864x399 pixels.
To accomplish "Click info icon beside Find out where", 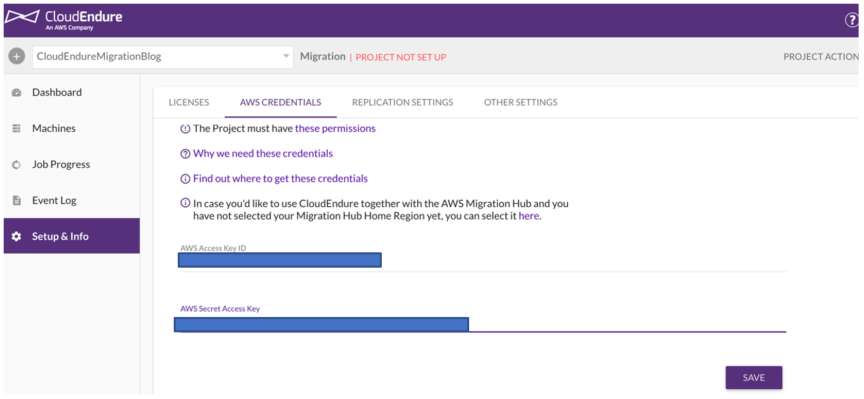I will [185, 179].
